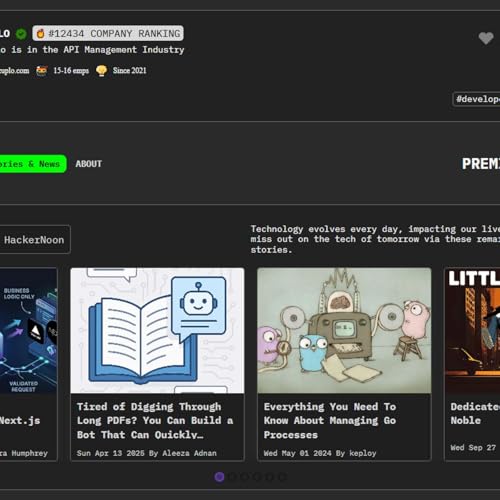Open the Go gophers illustration thumbnail
This screenshot has width=500, height=500.
click(344, 331)
